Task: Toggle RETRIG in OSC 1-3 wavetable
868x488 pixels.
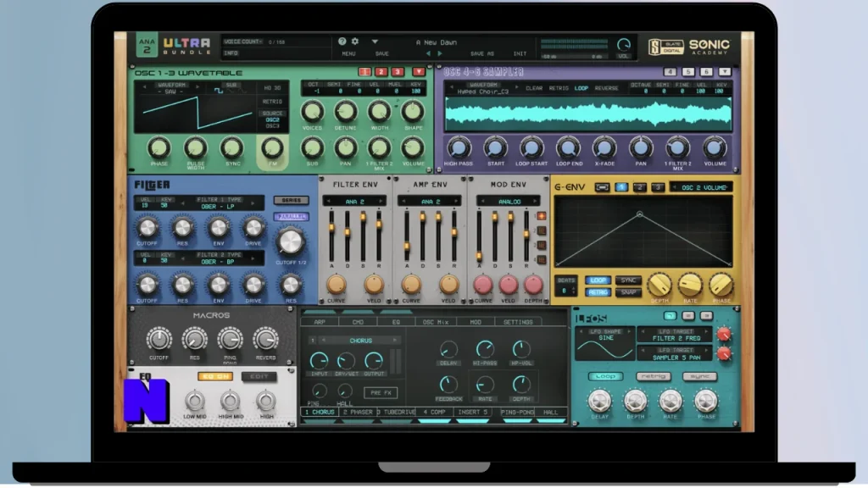Action: coord(272,102)
